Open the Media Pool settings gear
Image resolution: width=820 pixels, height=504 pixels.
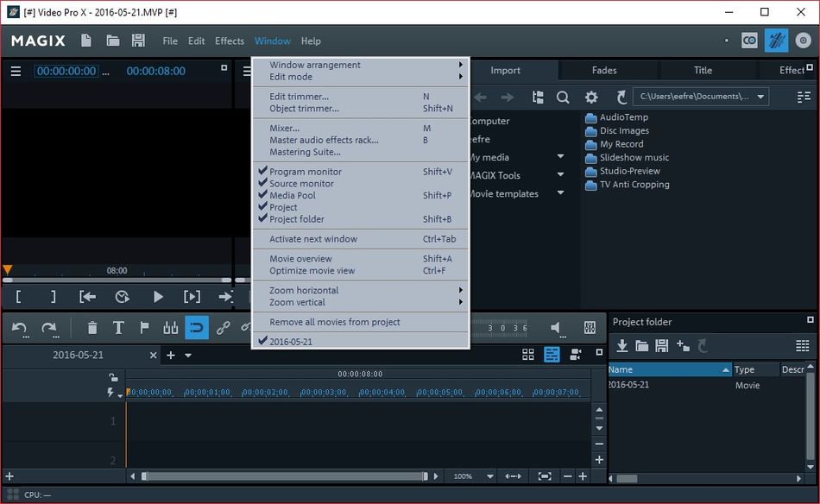pyautogui.click(x=591, y=98)
